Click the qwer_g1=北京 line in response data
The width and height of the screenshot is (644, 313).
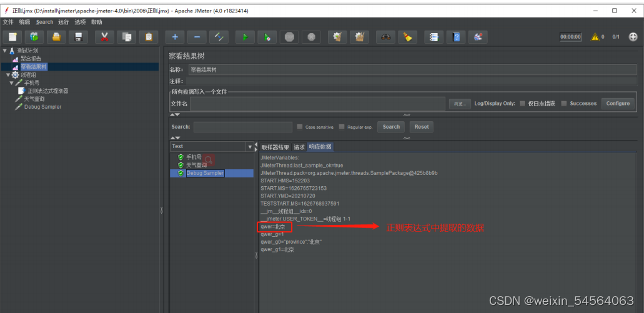277,250
